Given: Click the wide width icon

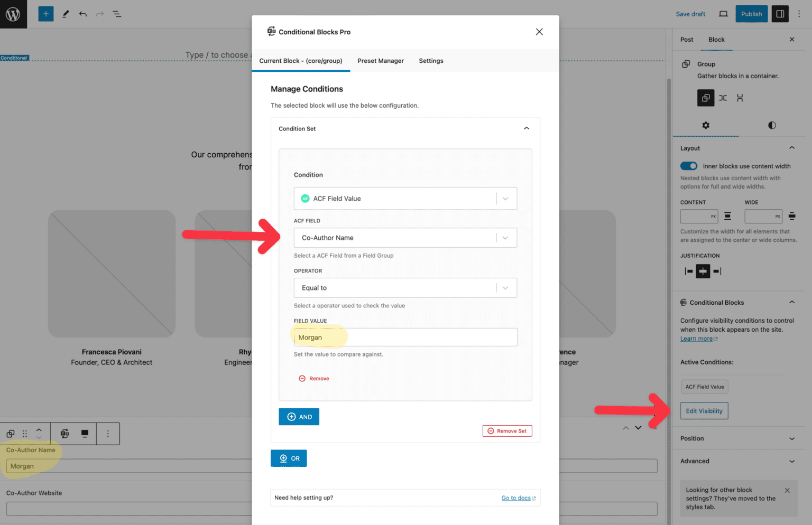Looking at the screenshot, I should click(x=792, y=216).
